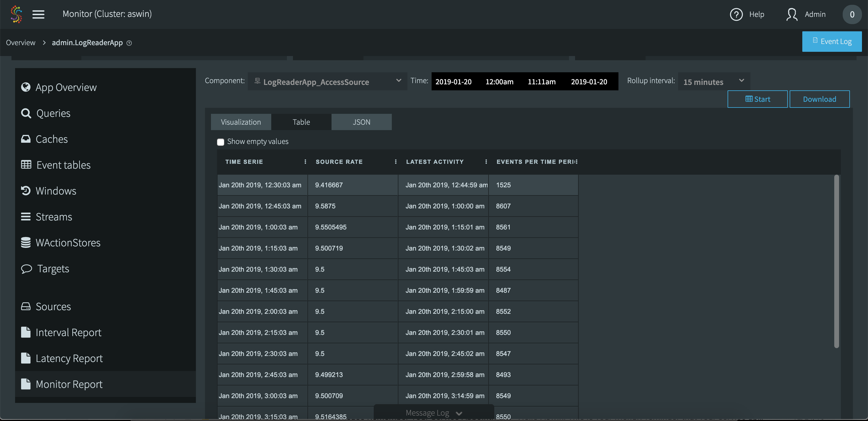Expand the Message Log panel chevron
The image size is (868, 421).
click(459, 413)
